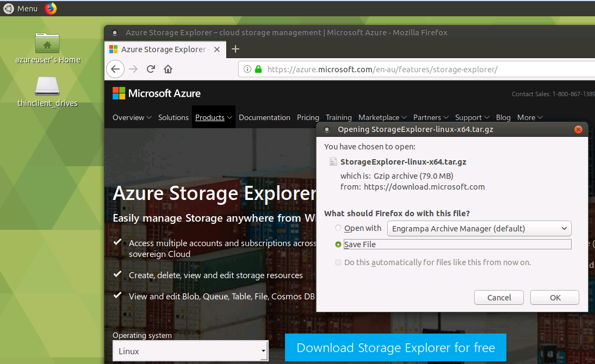Click the https://download.microsoft.com source text

point(424,187)
